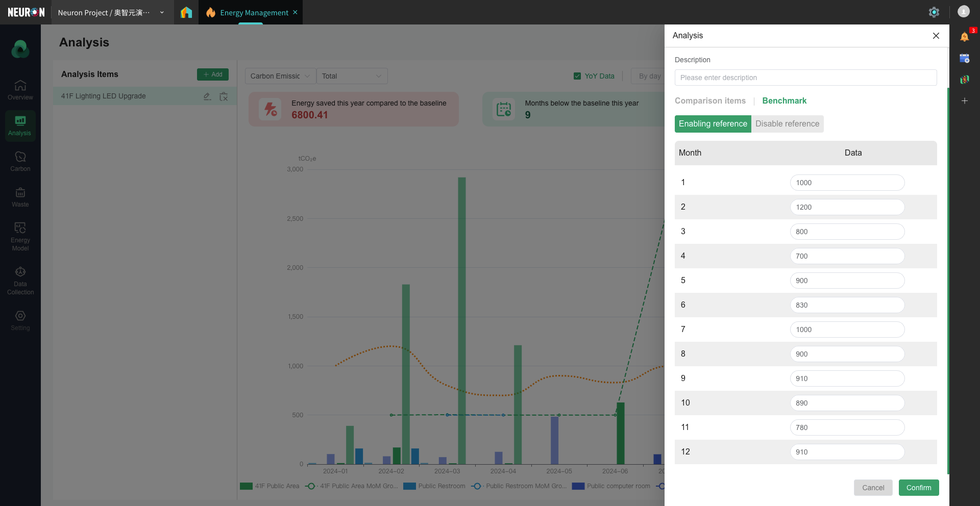Viewport: 980px width, 506px height.
Task: Switch to Comparison items tab
Action: pyautogui.click(x=710, y=101)
